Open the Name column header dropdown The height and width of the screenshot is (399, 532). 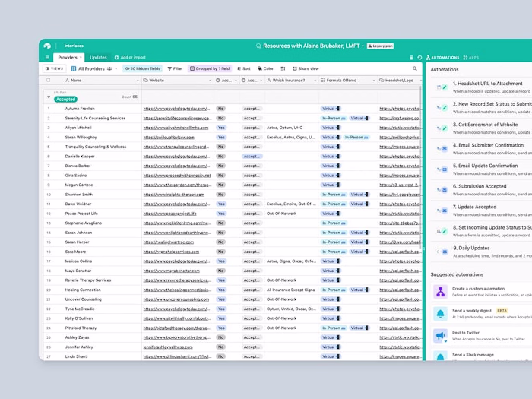click(x=138, y=81)
